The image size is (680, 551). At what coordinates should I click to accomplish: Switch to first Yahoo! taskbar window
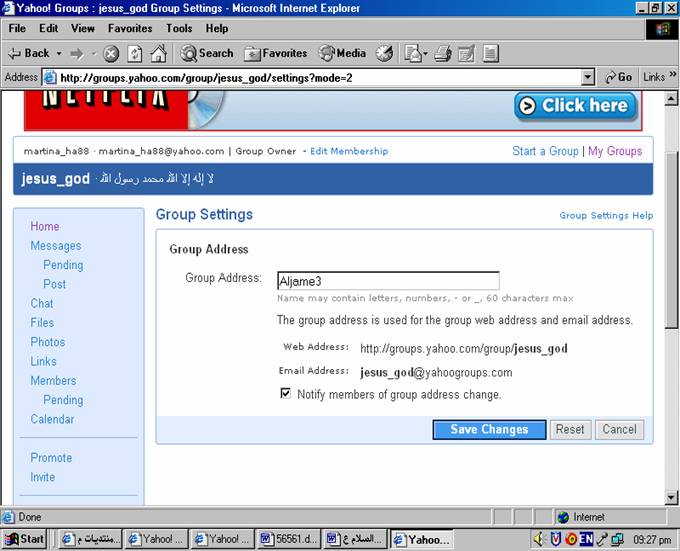(157, 539)
